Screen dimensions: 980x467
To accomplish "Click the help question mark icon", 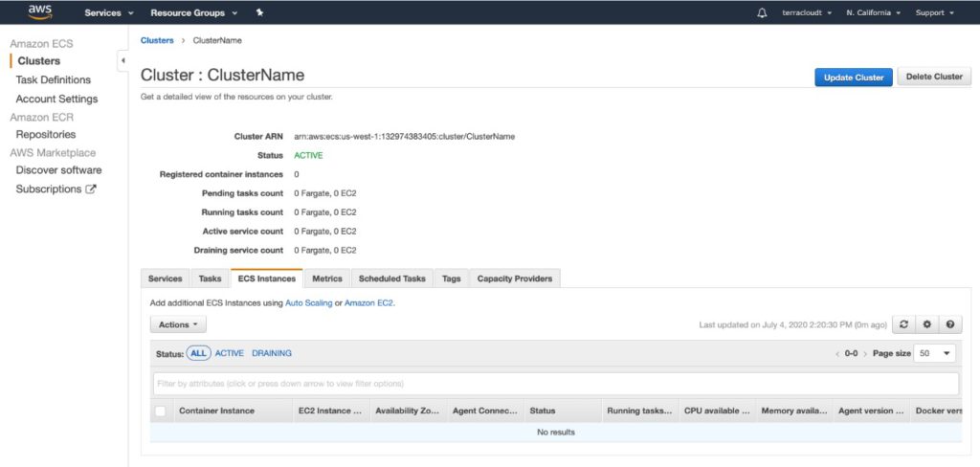I will 949,325.
